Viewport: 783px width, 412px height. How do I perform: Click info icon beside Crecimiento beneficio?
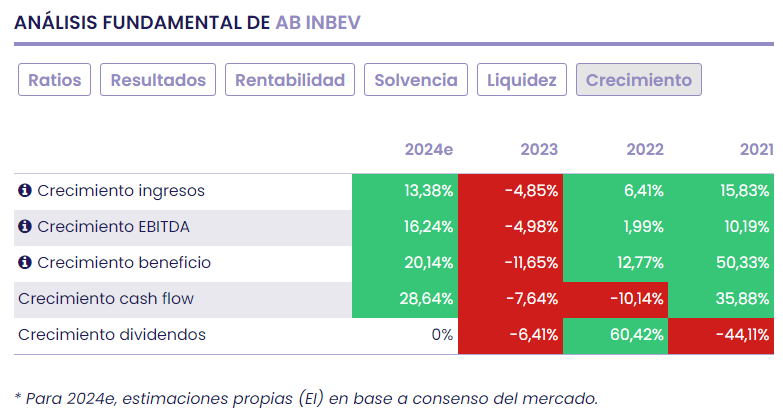[x=25, y=263]
